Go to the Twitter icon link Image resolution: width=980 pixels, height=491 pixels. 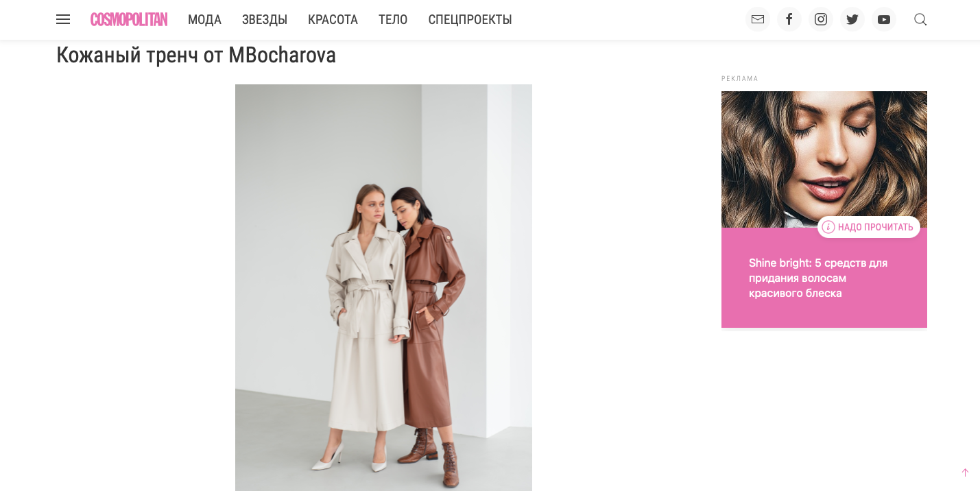[x=852, y=19]
